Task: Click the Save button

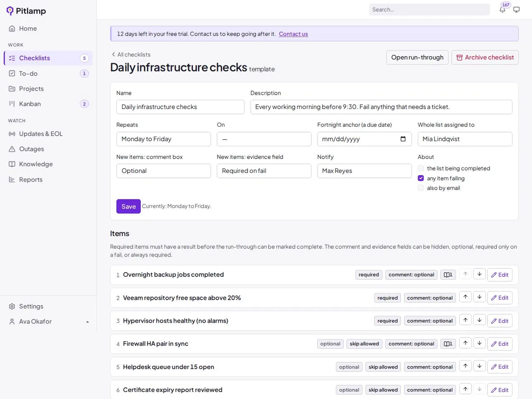Action: pos(128,206)
